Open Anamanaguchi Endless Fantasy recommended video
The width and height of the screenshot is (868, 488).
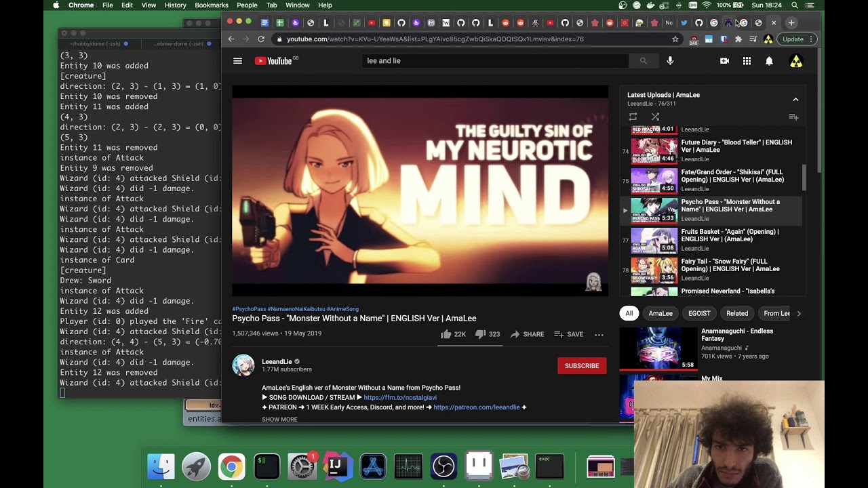click(x=711, y=348)
